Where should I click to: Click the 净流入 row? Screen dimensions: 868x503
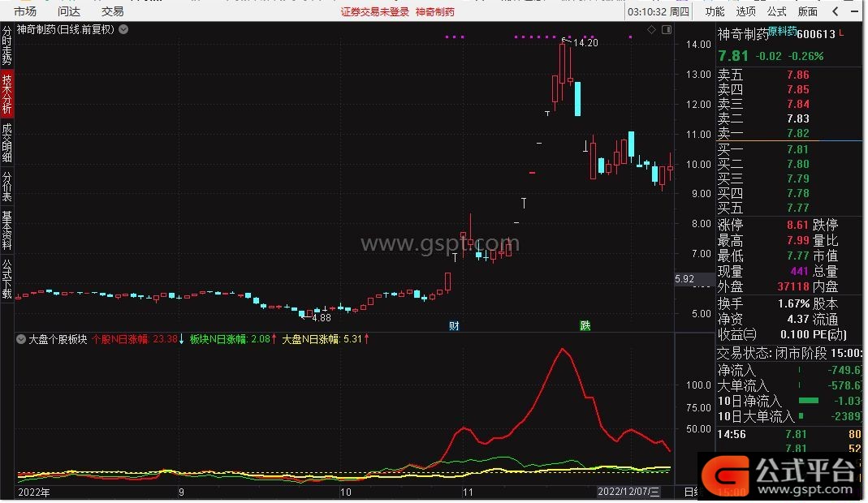pos(789,370)
